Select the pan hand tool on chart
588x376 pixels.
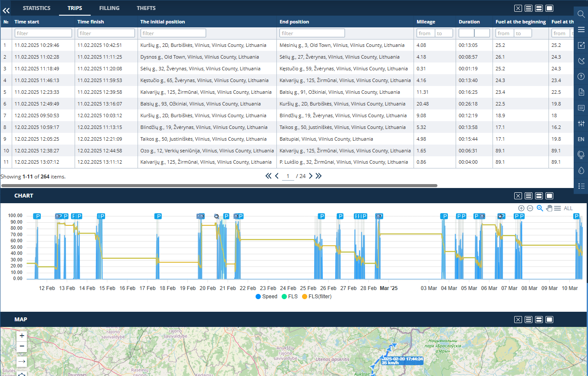[549, 208]
